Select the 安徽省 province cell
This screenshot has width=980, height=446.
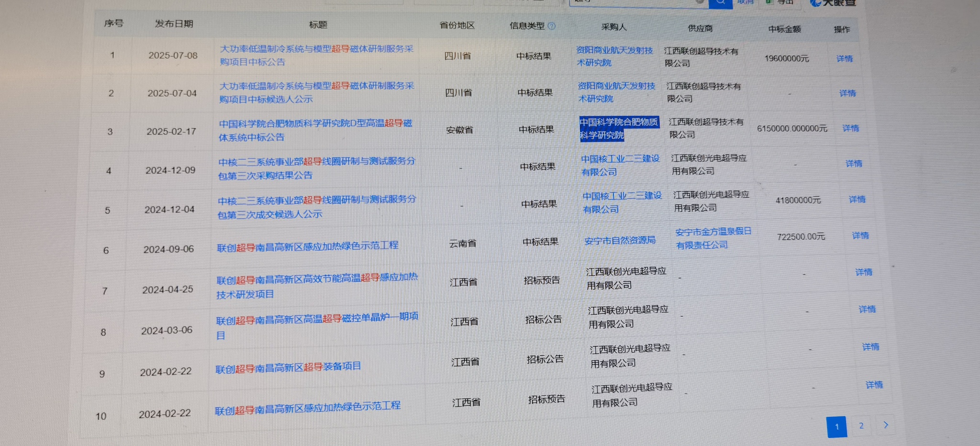coord(459,130)
